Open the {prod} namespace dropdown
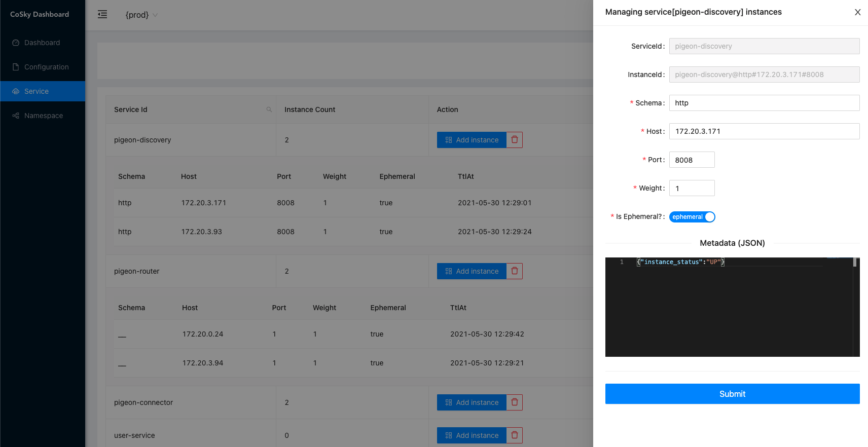The width and height of the screenshot is (868, 447). point(141,15)
